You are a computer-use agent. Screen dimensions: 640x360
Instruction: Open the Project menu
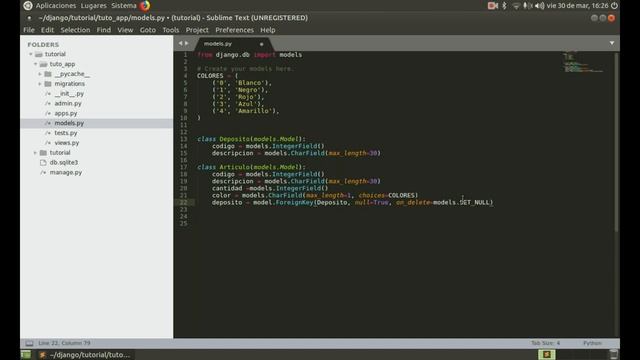197,30
